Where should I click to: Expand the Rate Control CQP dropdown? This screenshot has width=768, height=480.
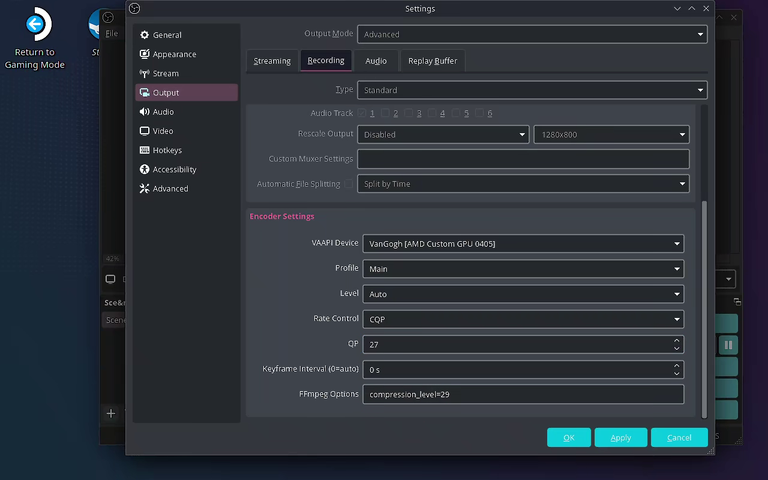tap(523, 319)
